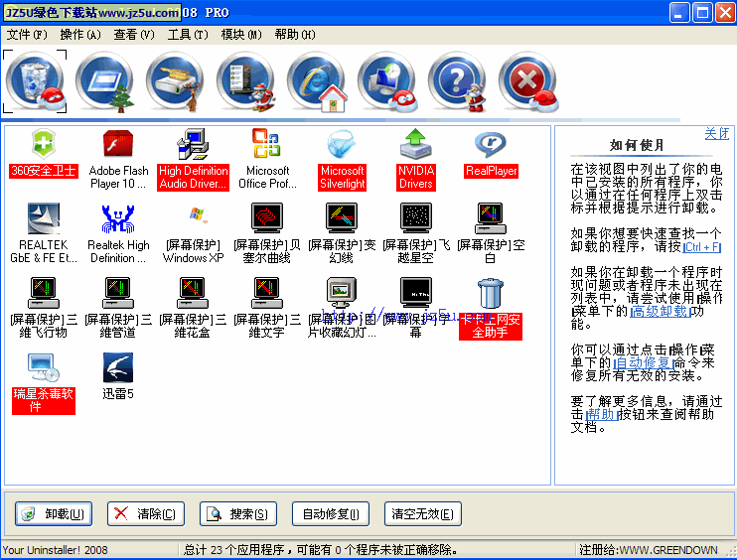
Task: Click the 卸载(U) uninstall button
Action: (54, 514)
